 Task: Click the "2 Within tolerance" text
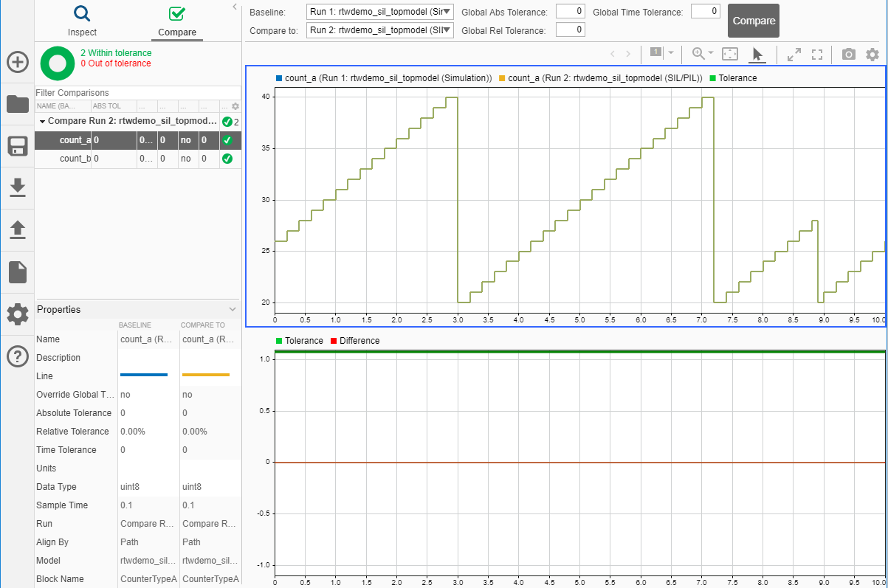pyautogui.click(x=116, y=53)
